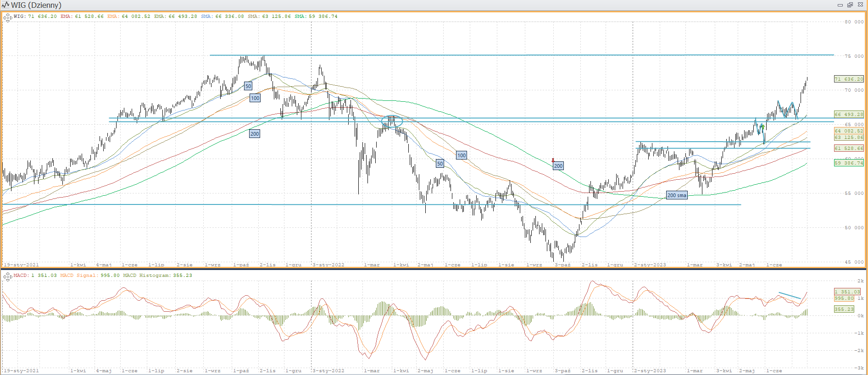This screenshot has width=868, height=375.
Task: Select the blue ellipse annotation on the chart
Action: coord(392,121)
